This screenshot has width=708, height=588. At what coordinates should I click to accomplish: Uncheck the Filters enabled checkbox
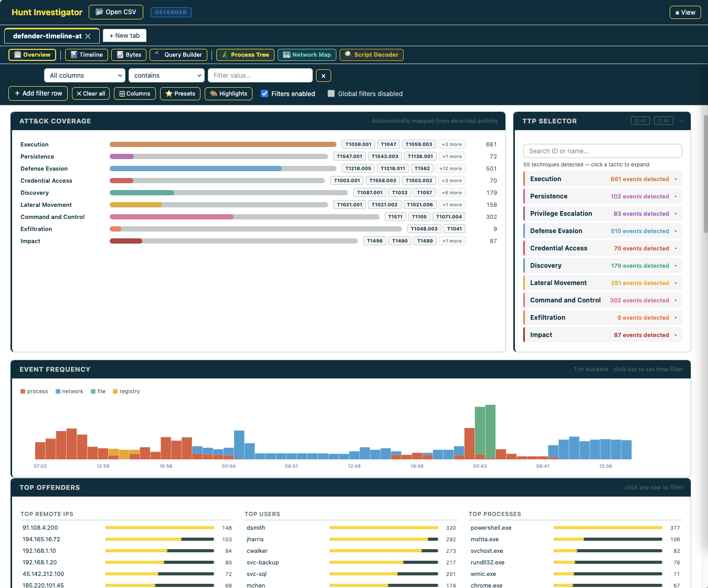pos(265,93)
